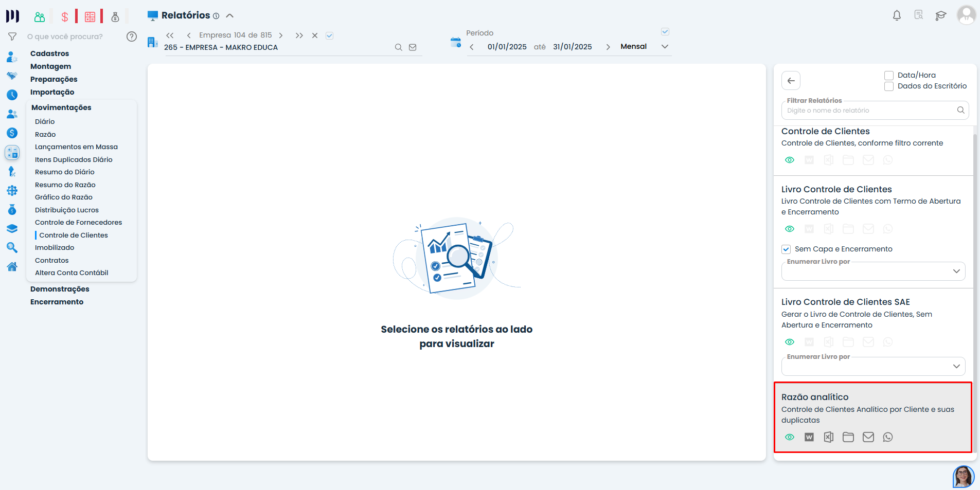Expand the Encerramento menu
980x490 pixels.
pyautogui.click(x=57, y=302)
